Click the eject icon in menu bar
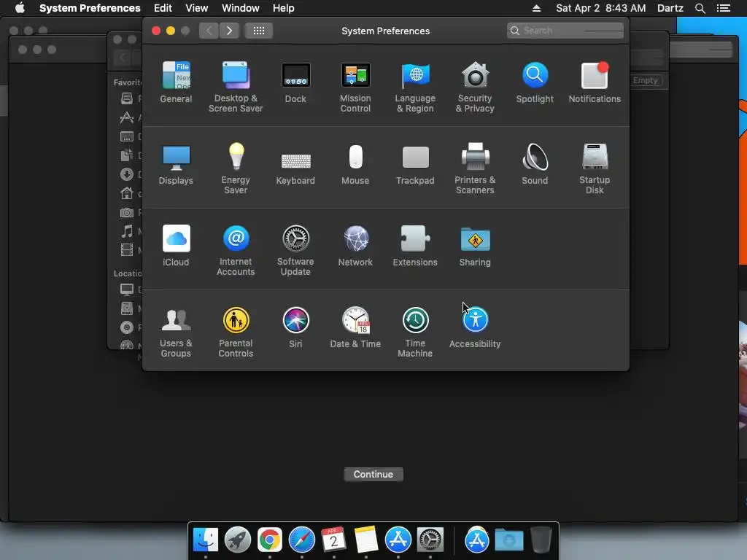This screenshot has width=747, height=560. 536,8
